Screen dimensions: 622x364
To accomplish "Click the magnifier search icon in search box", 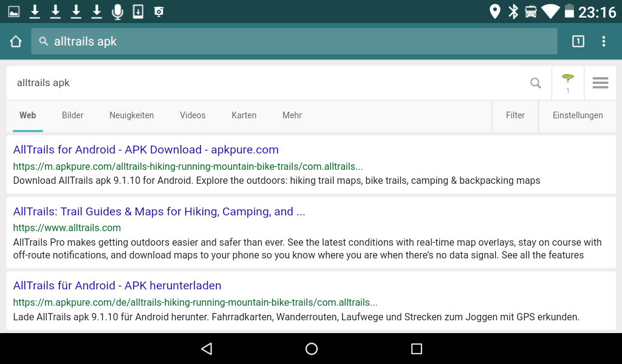I will pos(535,83).
